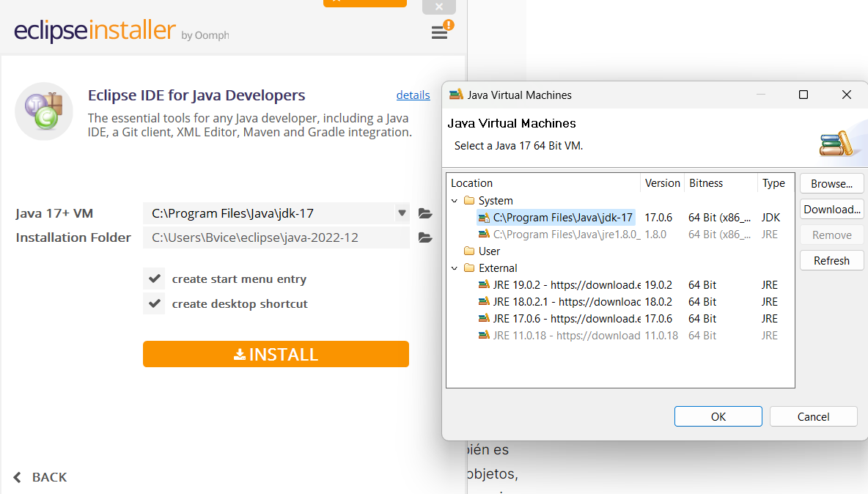Viewport: 868px width, 494px height.
Task: Open the Java 17+ VM dropdown arrow
Action: [402, 213]
